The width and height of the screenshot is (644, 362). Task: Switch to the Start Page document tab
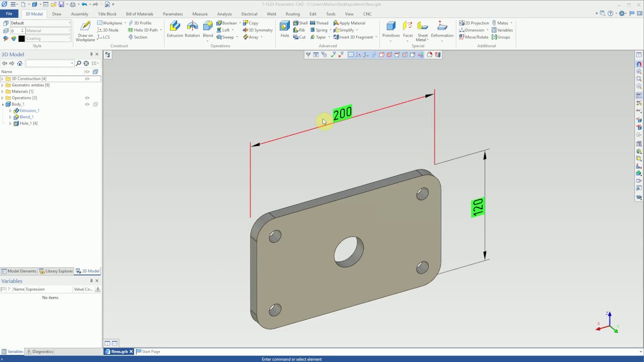(x=149, y=351)
